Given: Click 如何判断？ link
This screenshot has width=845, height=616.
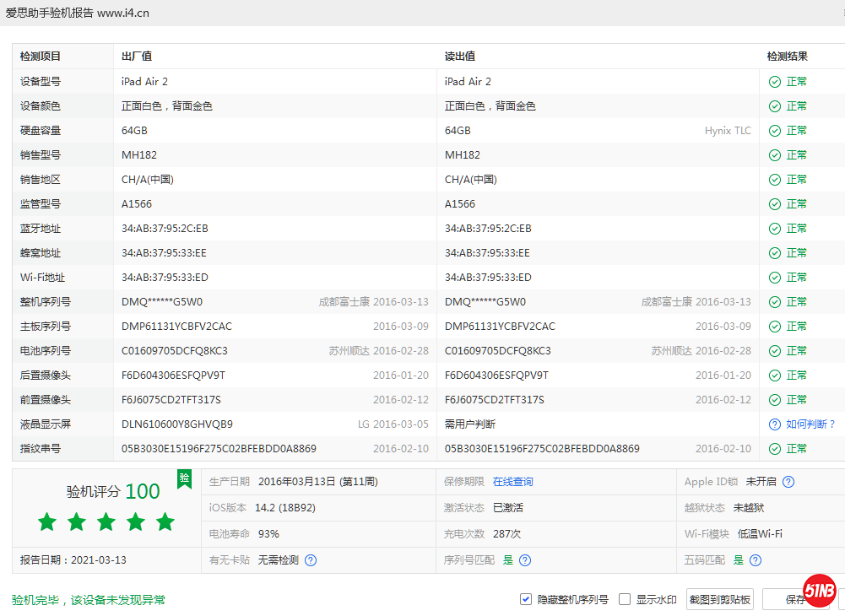Looking at the screenshot, I should [810, 424].
